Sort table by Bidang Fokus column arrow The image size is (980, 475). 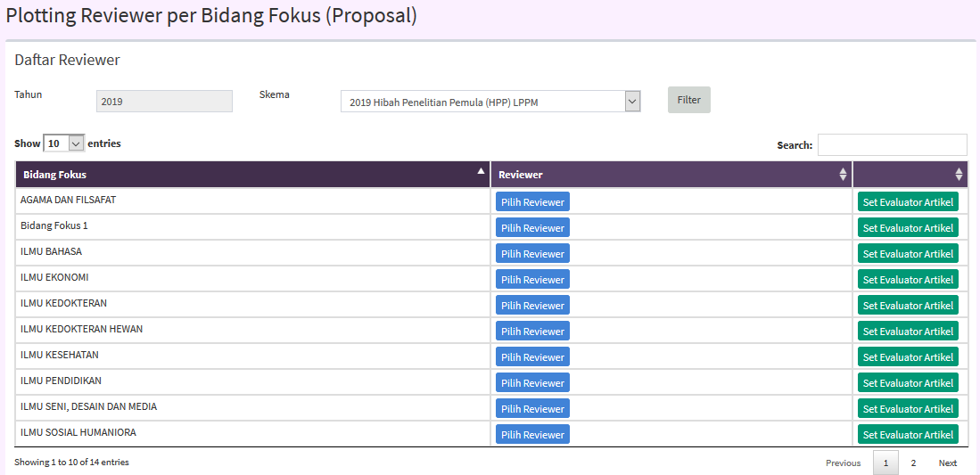pos(481,170)
